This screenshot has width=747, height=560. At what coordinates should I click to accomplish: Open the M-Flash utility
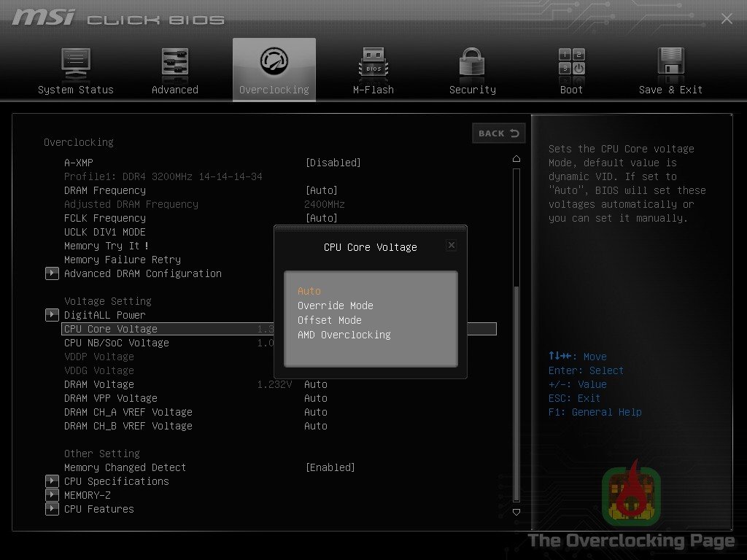(373, 69)
